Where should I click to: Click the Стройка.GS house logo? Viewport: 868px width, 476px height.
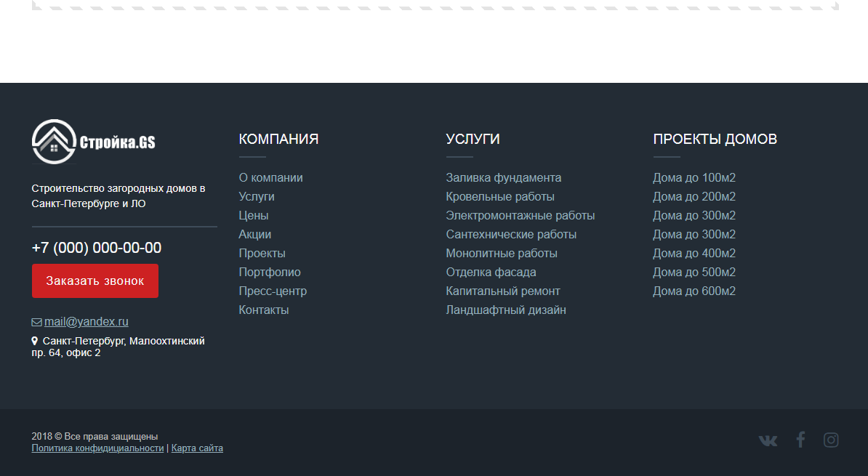55,141
